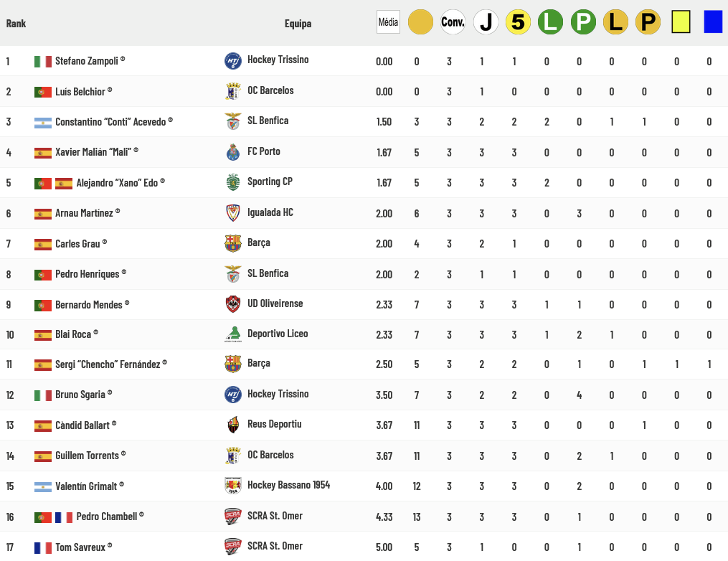This screenshot has width=728, height=561.
Task: Click the green L circle header icon
Action: coord(550,22)
